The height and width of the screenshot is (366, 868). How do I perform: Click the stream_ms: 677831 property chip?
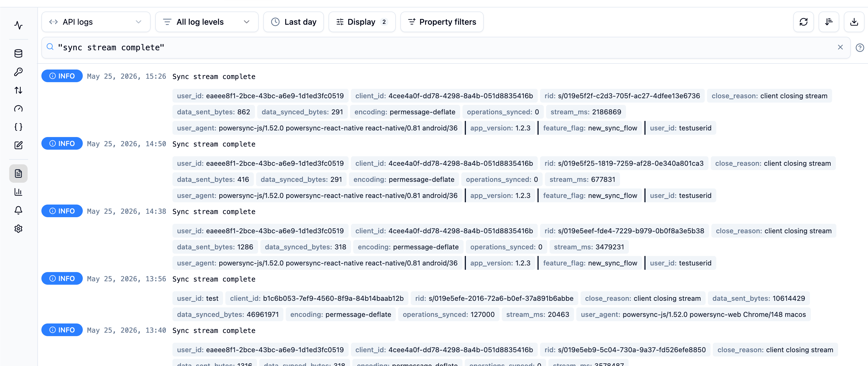click(582, 180)
